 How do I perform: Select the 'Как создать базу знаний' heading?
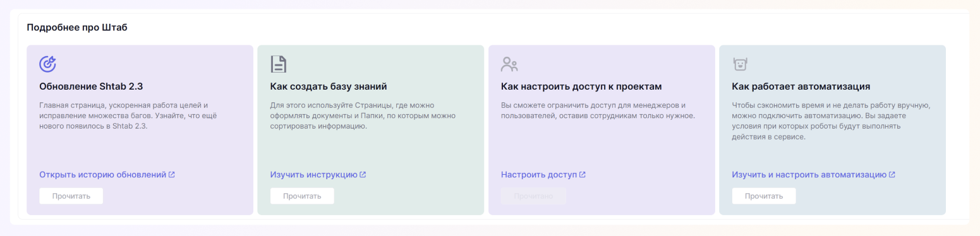[329, 86]
